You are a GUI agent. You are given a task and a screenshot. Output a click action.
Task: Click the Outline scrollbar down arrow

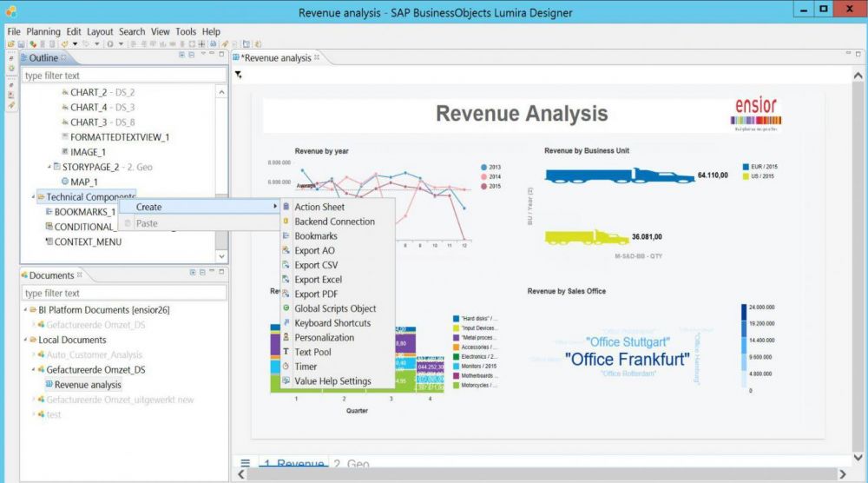[221, 256]
